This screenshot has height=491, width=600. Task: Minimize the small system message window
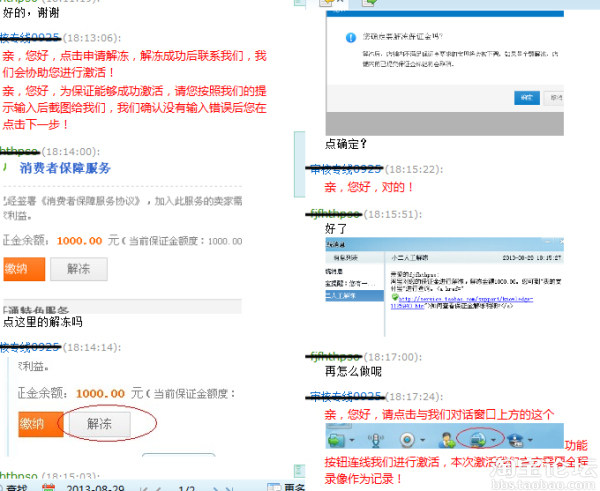(x=548, y=242)
